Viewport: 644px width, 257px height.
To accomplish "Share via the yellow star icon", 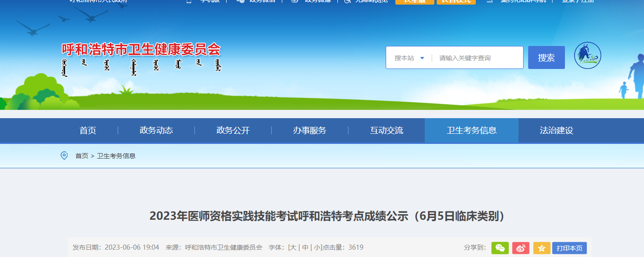I will 541,248.
